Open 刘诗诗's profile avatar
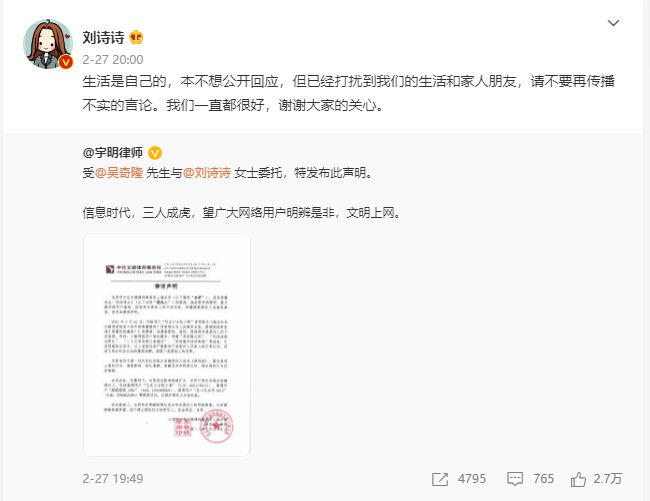 [x=48, y=44]
